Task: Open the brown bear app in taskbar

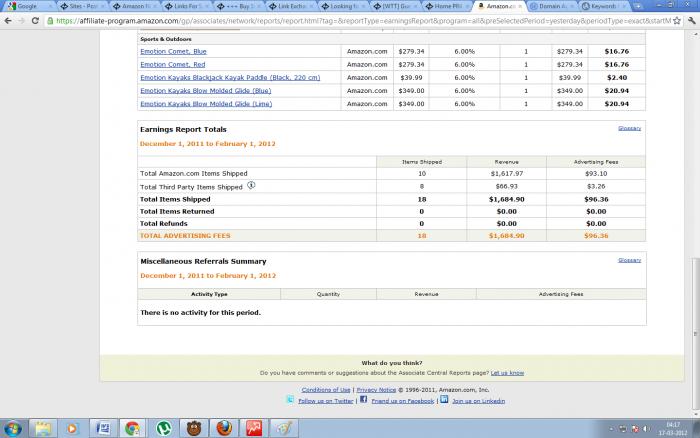Action: (x=194, y=429)
